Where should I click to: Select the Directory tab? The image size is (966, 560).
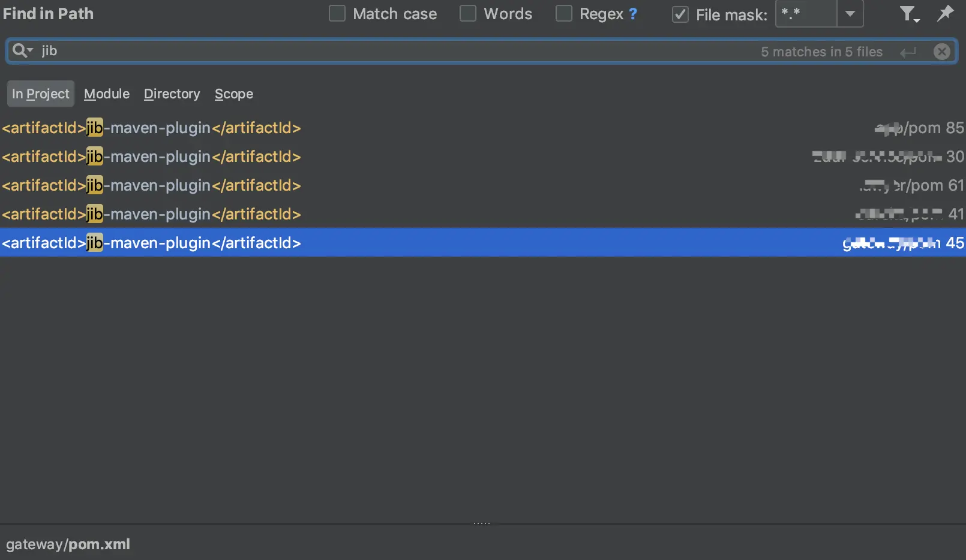[x=172, y=94]
